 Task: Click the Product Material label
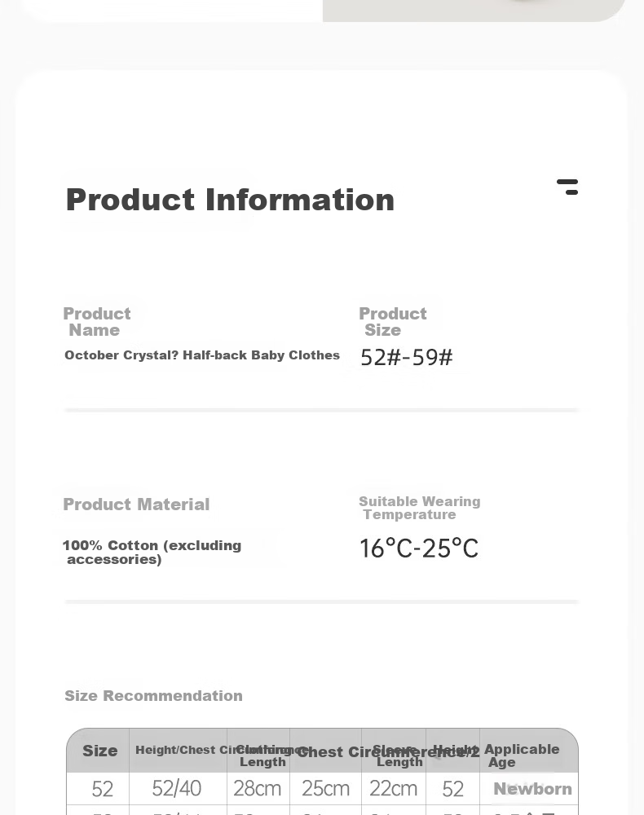point(136,504)
